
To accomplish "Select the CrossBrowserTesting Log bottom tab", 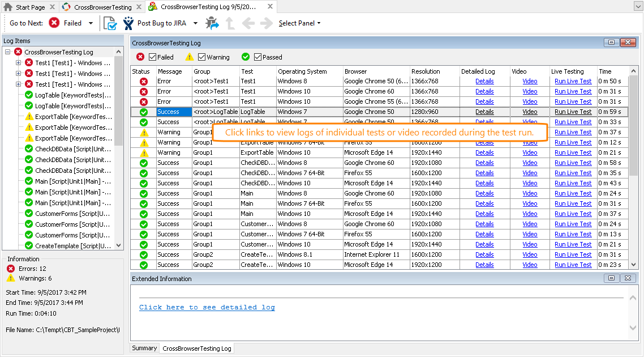I will [197, 348].
